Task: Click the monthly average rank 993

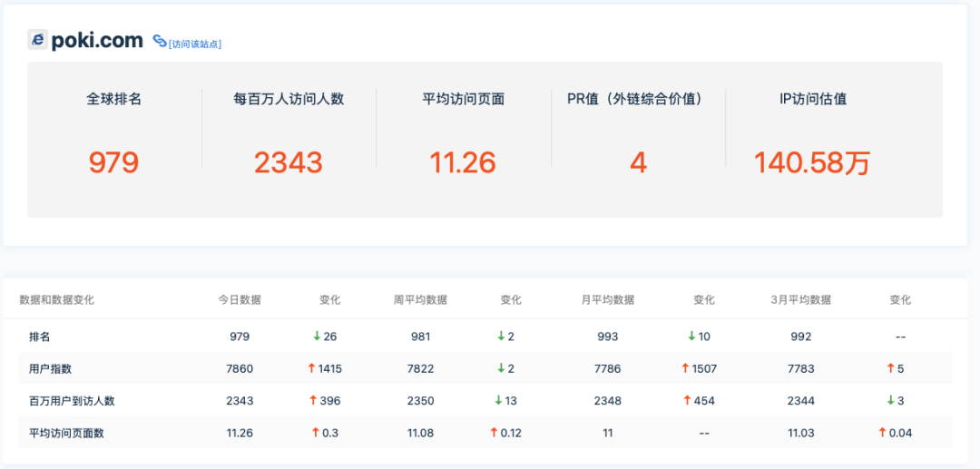Action: click(607, 337)
